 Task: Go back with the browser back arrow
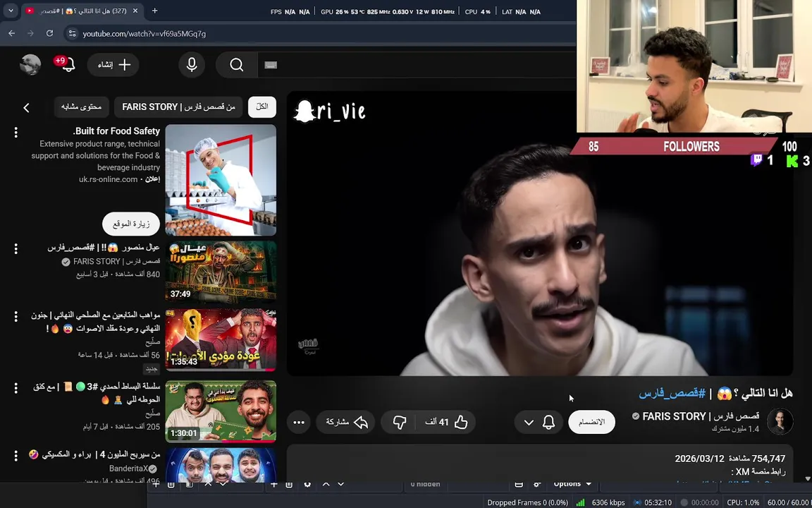point(11,33)
